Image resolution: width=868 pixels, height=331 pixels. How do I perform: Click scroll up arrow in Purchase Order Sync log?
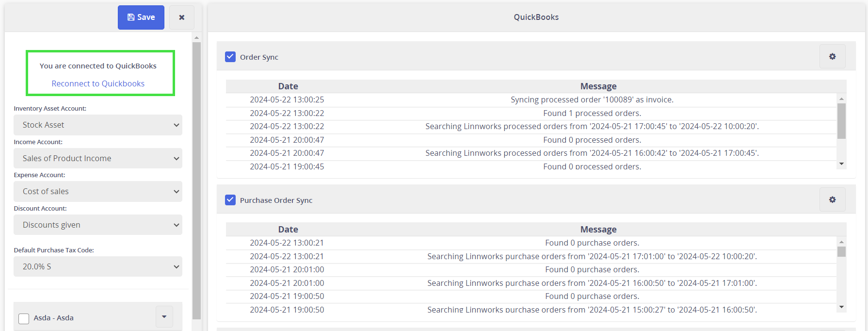842,242
